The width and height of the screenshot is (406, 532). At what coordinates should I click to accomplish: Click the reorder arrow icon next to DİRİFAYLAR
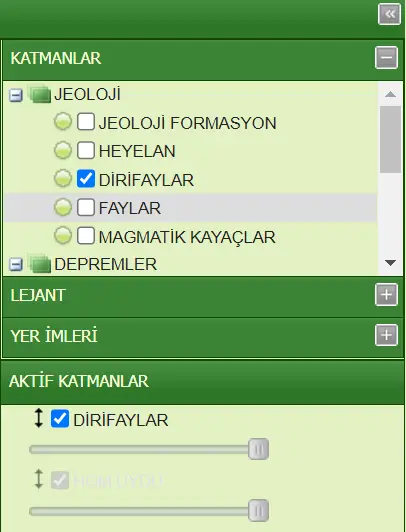[x=39, y=418]
